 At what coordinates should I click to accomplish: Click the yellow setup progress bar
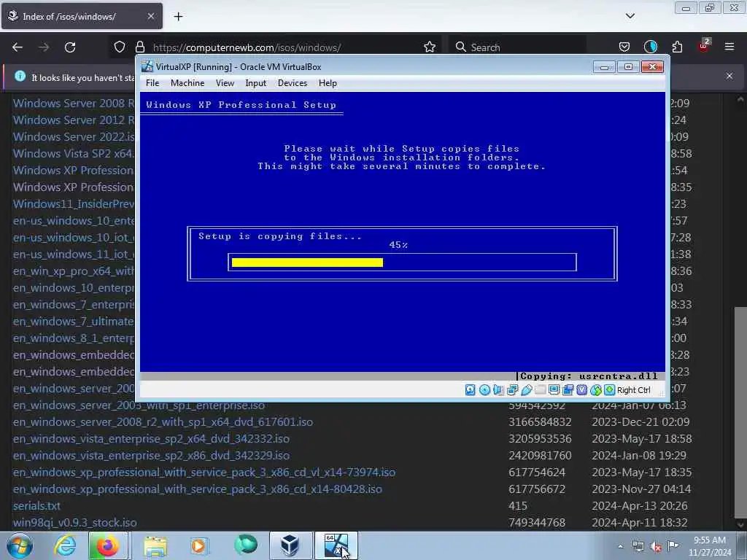click(307, 262)
